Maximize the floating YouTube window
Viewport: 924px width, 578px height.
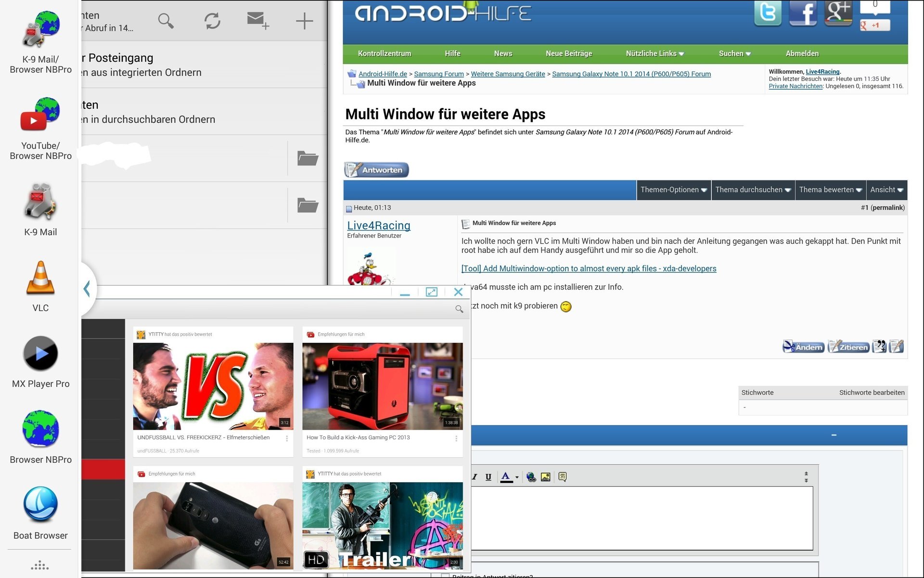(x=432, y=292)
